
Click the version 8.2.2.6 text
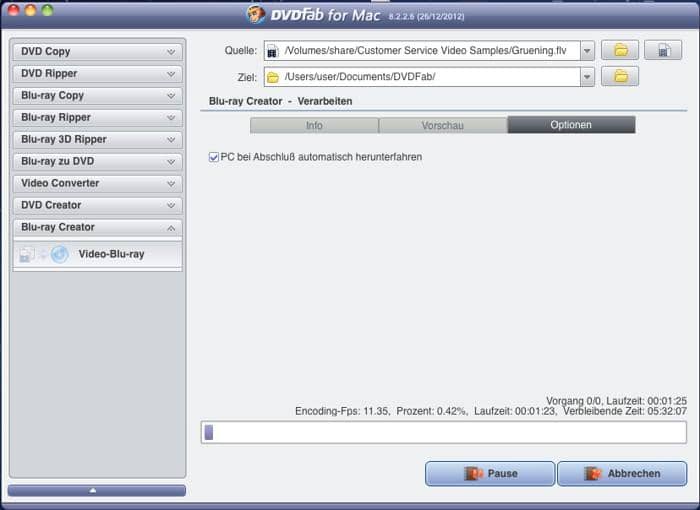pos(426,17)
